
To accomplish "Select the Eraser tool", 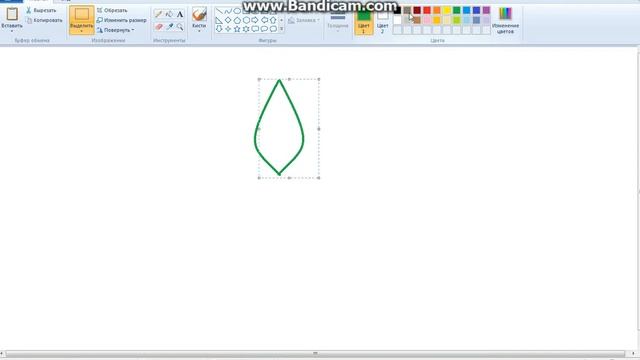I will tap(158, 27).
